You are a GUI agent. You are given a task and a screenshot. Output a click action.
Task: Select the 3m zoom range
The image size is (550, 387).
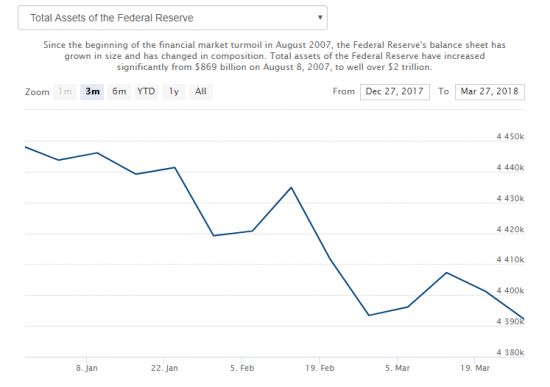pyautogui.click(x=92, y=92)
